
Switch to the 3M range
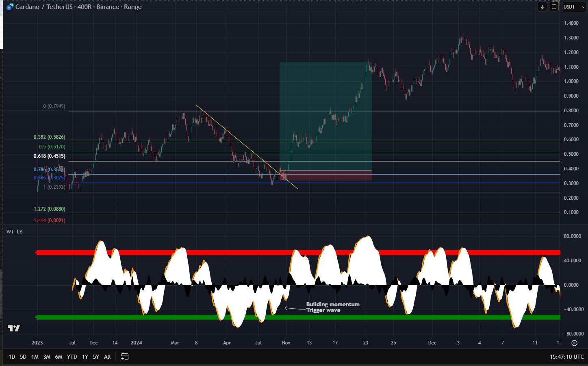pyautogui.click(x=47, y=357)
